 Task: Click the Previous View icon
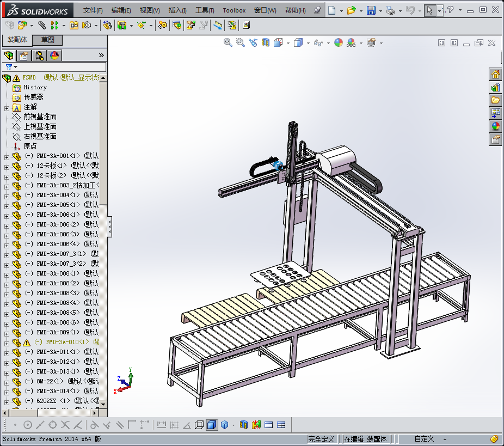tap(253, 42)
